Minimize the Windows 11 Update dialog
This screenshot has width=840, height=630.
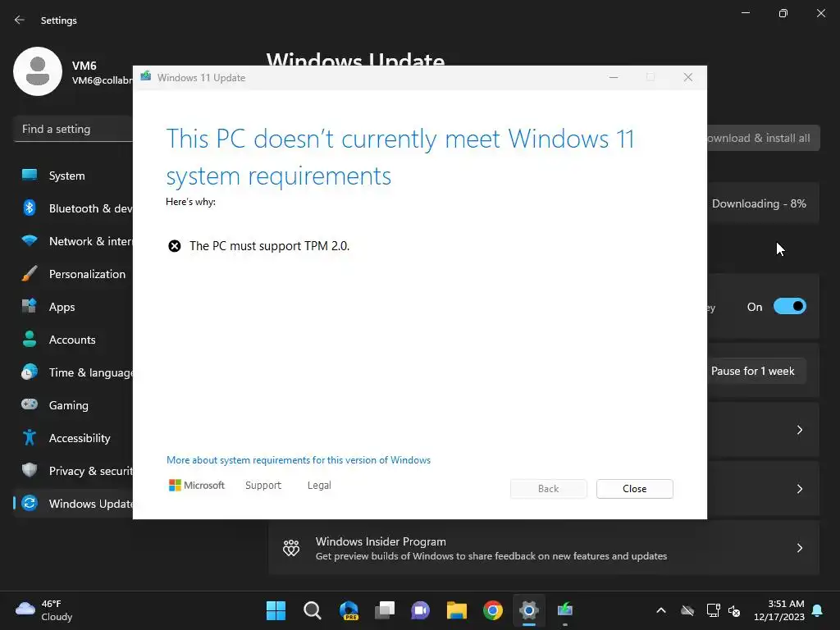(614, 78)
